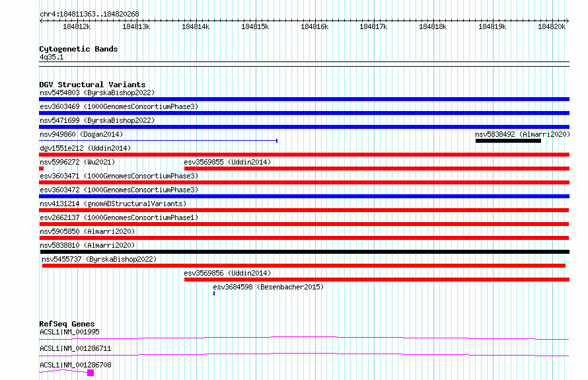Open nsv4131214 (gnomADStructuralVariants) entry

click(x=113, y=204)
